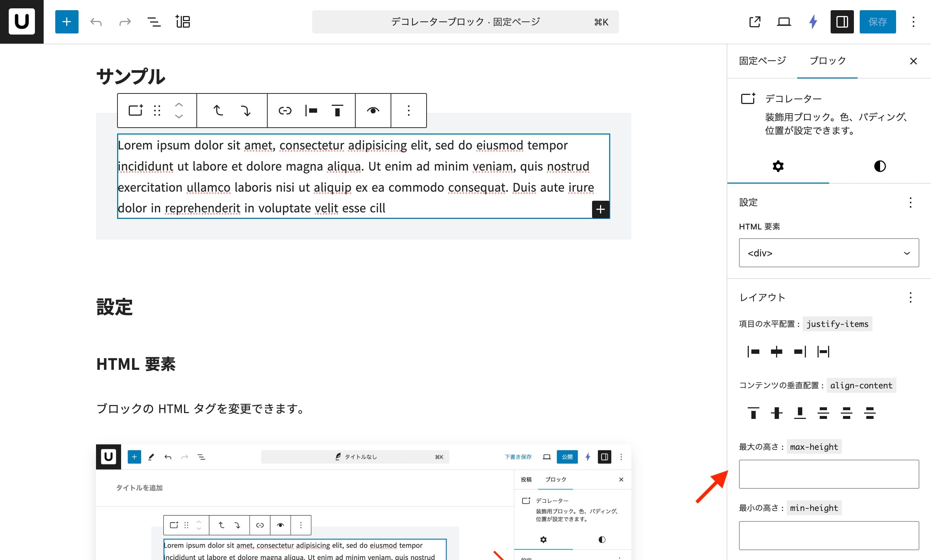This screenshot has height=560, width=931.
Task: Click the min-height input field
Action: pyautogui.click(x=829, y=536)
